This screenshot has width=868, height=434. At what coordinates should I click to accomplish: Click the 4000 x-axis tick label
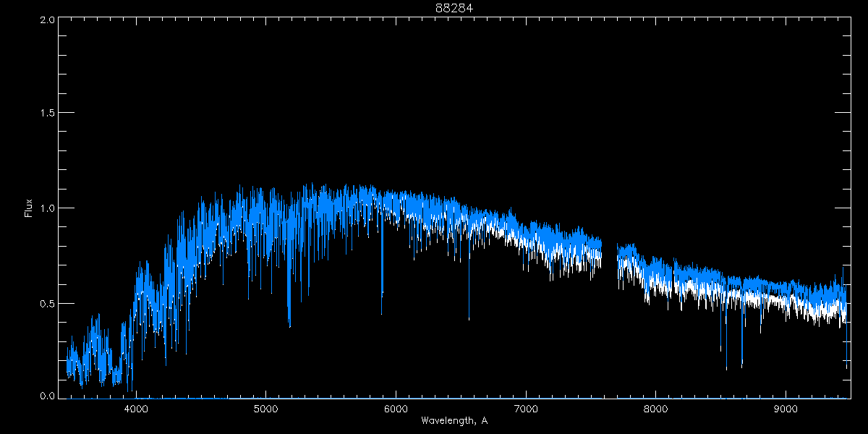(136, 409)
